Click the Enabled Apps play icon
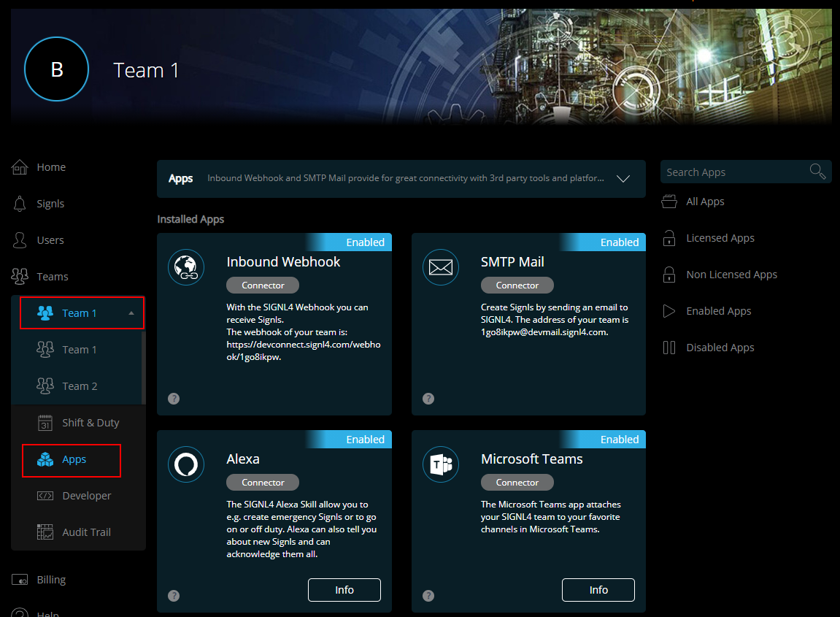 (x=669, y=311)
